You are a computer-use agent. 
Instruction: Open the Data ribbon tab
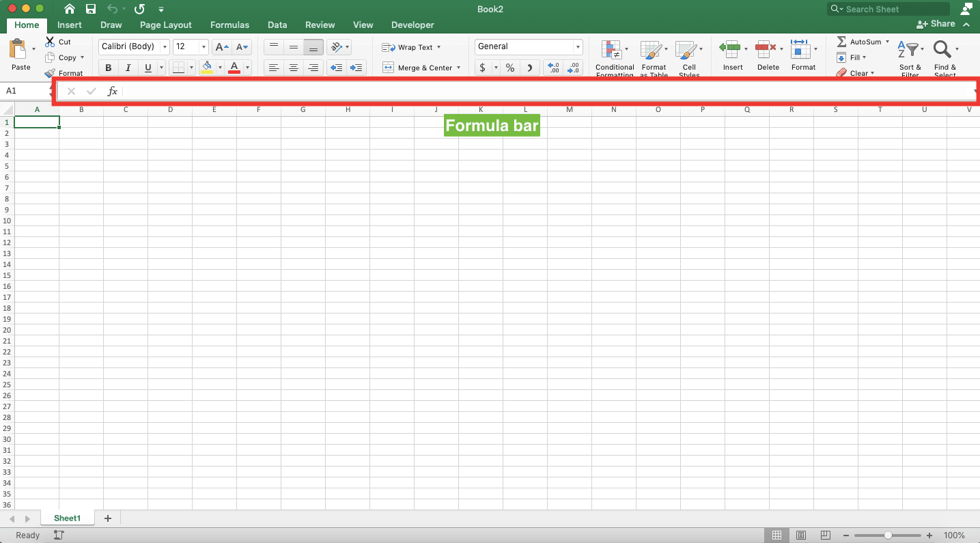coord(277,25)
